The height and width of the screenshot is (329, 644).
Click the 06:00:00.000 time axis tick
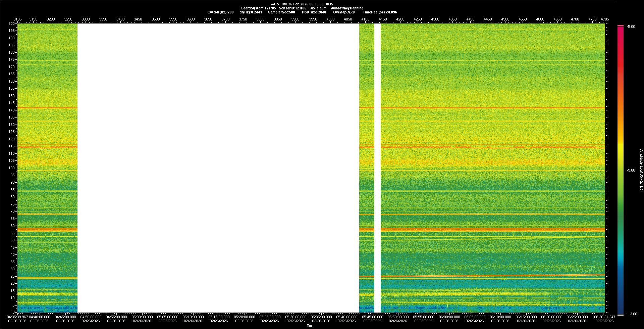(x=449, y=317)
